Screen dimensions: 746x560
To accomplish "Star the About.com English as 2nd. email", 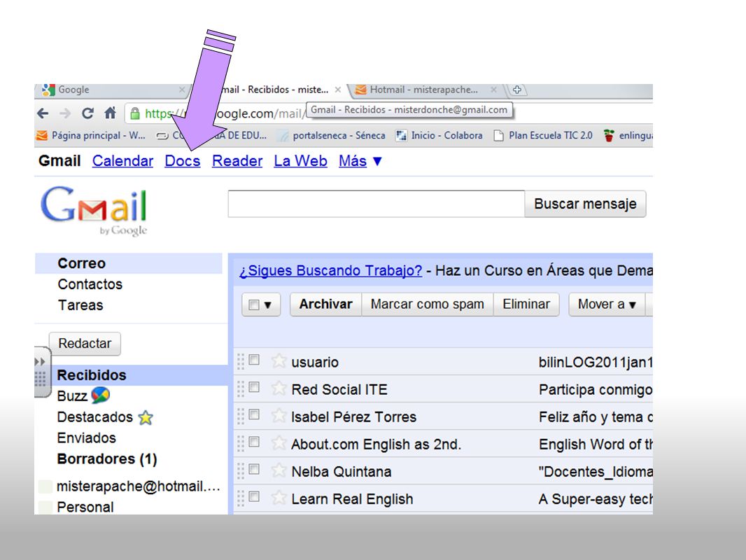I will click(279, 443).
